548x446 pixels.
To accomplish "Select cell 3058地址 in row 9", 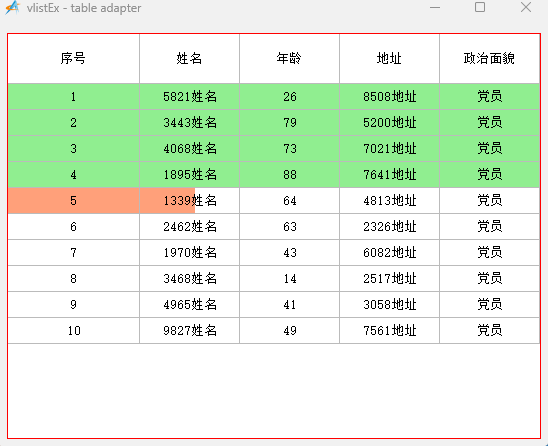I will tap(389, 304).
